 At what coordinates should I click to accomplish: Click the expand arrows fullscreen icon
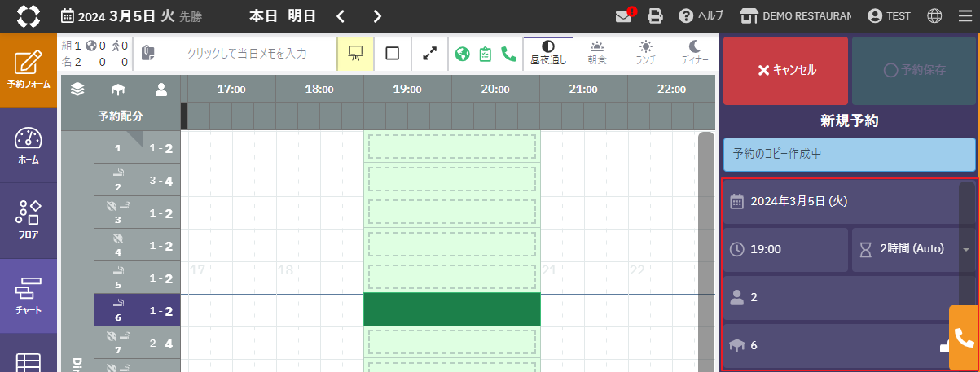click(429, 54)
